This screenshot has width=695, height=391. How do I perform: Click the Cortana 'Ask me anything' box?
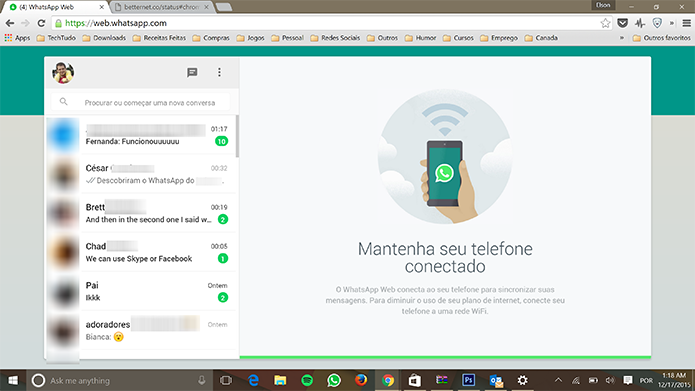click(x=119, y=380)
